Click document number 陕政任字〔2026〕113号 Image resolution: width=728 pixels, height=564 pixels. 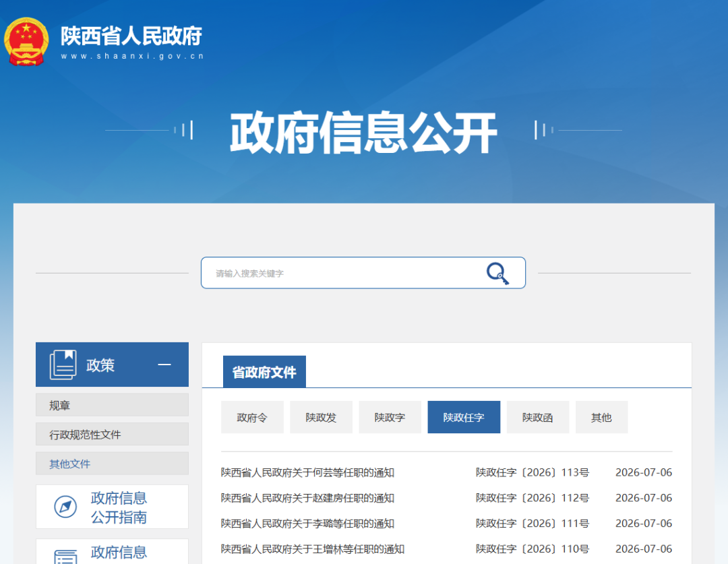pyautogui.click(x=532, y=472)
